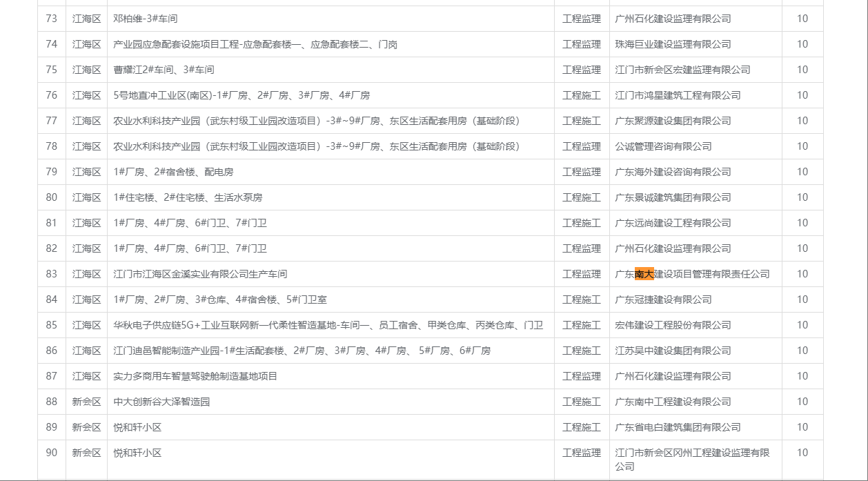
Task: Click '广州石化建设监理有限公司' in row 87
Action: [x=673, y=376]
